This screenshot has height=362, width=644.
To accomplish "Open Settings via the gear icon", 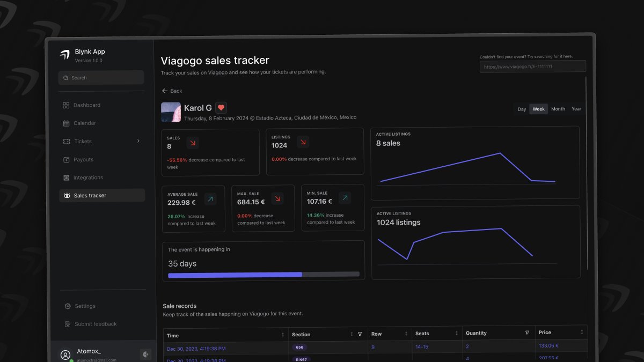I will click(x=68, y=306).
